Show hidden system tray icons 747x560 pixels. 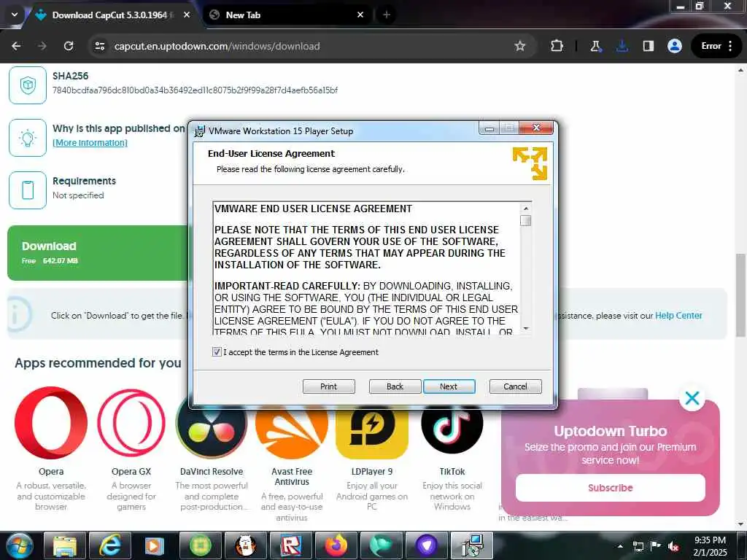click(620, 546)
